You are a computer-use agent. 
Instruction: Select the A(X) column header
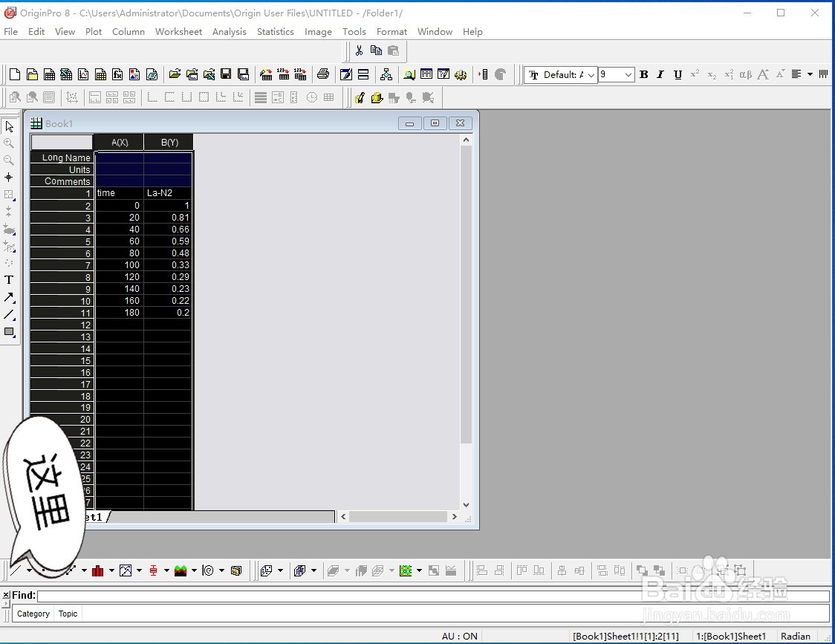point(120,142)
